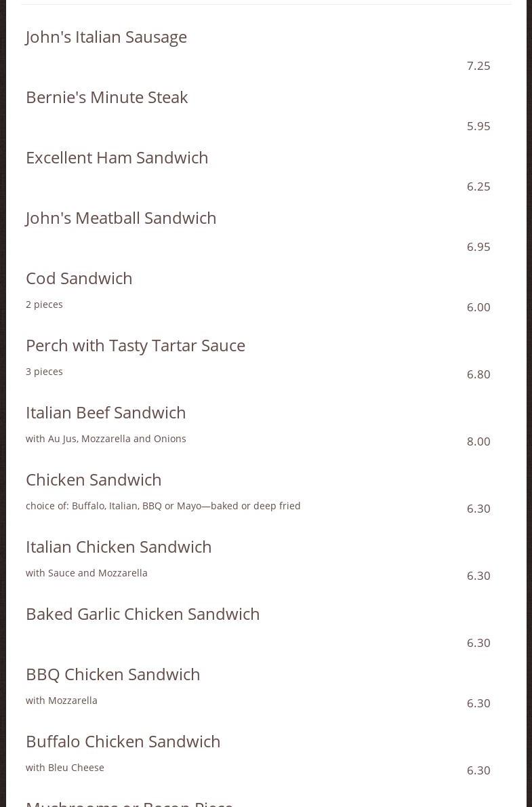Select Perch with Tasty Tartar Sauce
The width and height of the screenshot is (532, 807).
click(x=135, y=345)
